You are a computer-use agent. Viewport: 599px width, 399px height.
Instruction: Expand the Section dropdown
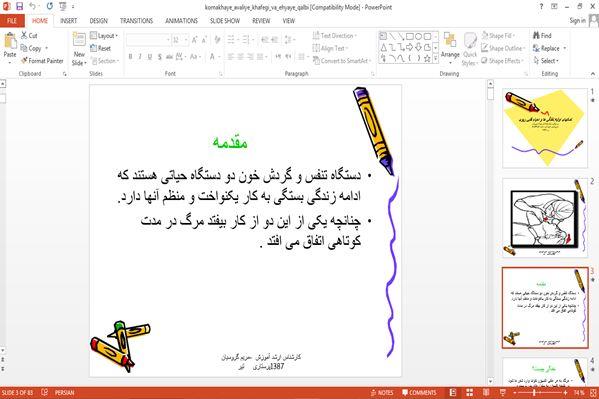(105, 61)
